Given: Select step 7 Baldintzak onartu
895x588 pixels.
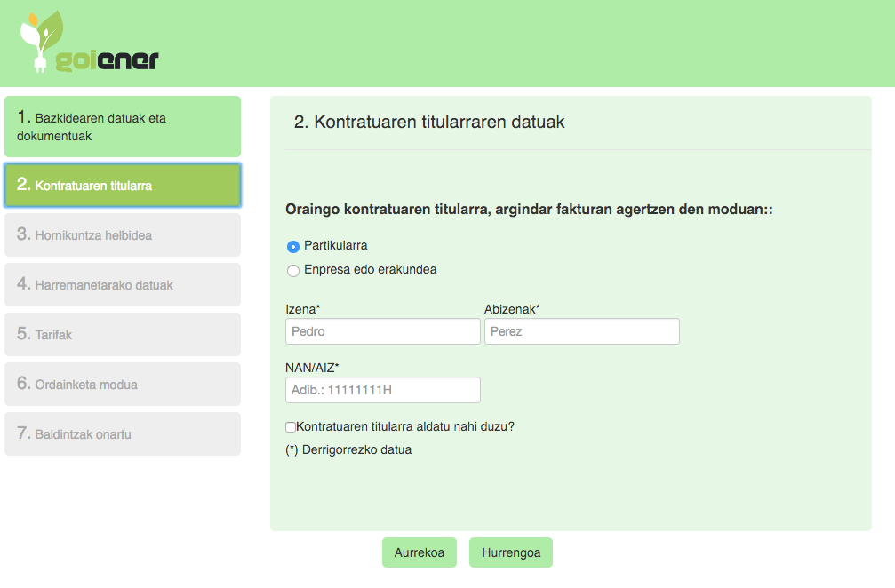Looking at the screenshot, I should pyautogui.click(x=123, y=434).
